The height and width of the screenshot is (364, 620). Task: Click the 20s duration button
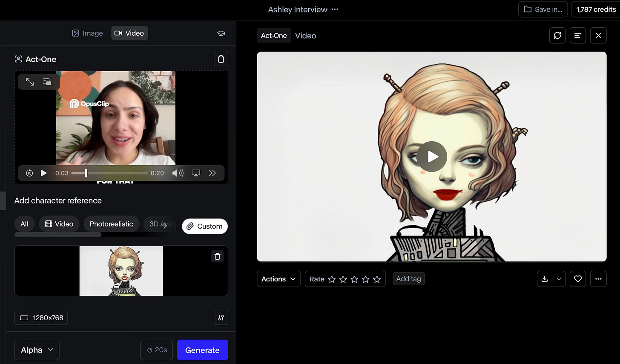(157, 350)
